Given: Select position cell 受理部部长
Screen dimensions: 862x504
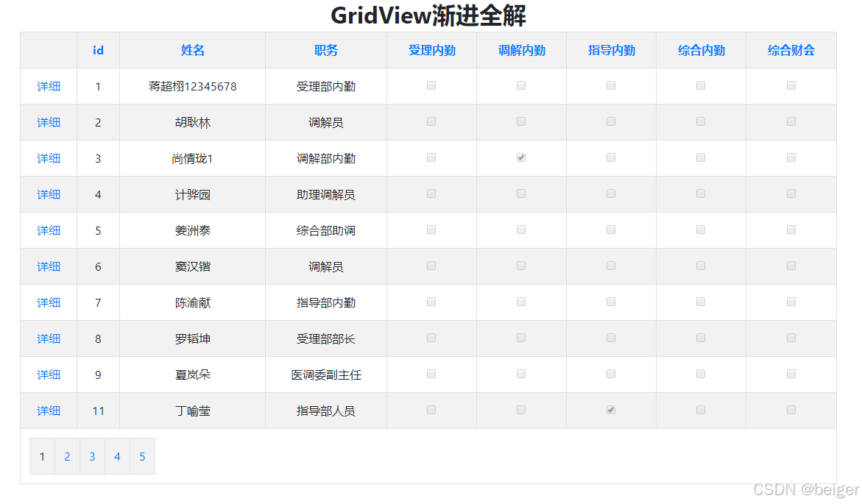Looking at the screenshot, I should 326,338.
